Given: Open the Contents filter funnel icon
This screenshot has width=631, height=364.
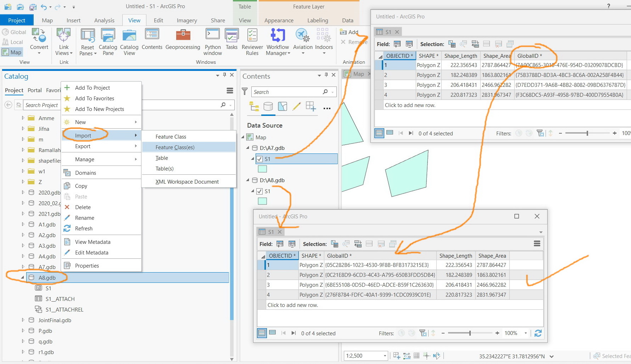Looking at the screenshot, I should pyautogui.click(x=245, y=91).
